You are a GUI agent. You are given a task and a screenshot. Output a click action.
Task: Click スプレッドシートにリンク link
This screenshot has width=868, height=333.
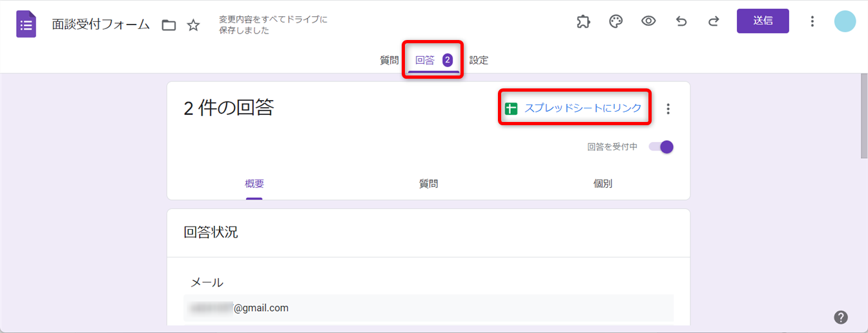point(583,108)
